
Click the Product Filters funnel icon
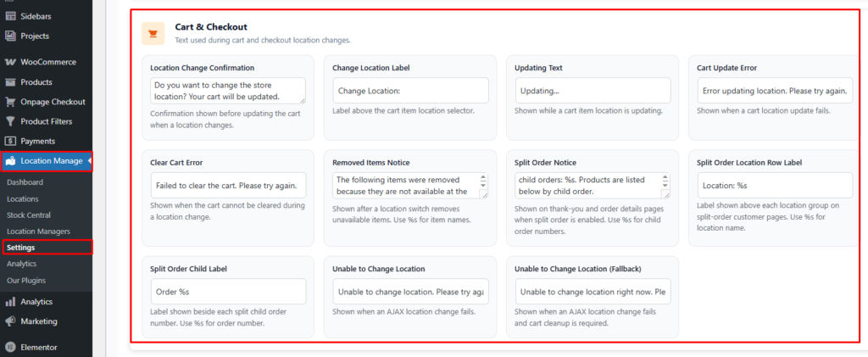click(x=10, y=121)
